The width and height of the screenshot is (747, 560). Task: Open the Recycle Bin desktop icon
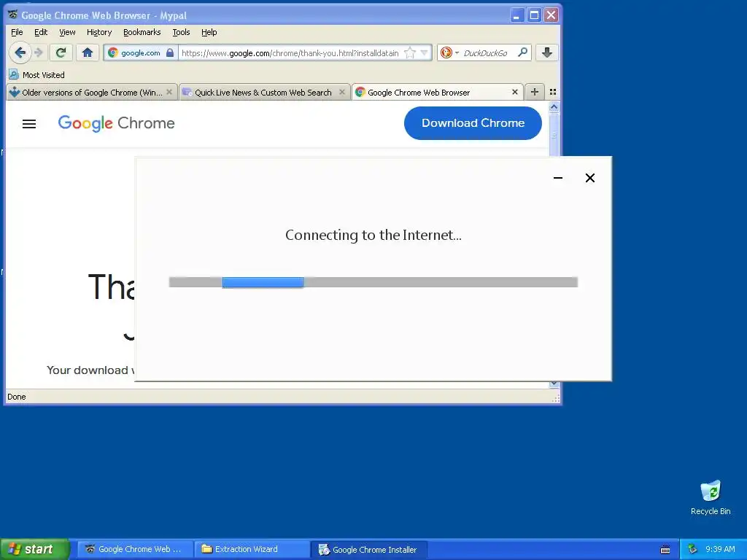(711, 497)
